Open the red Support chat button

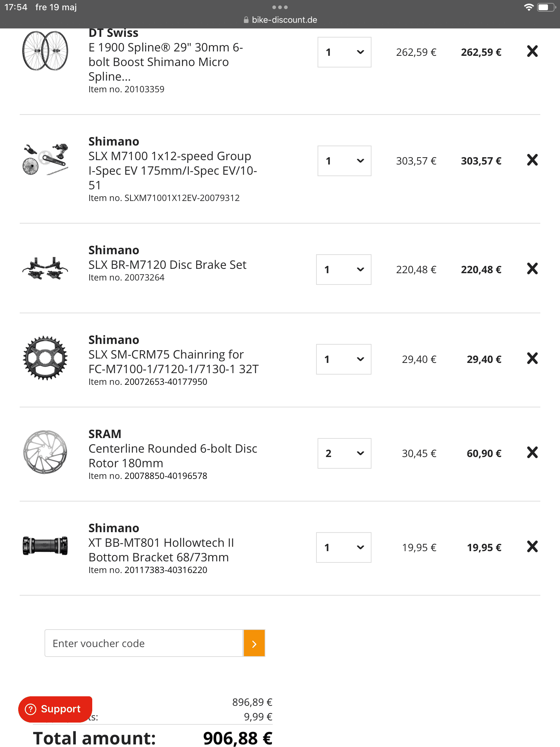[55, 709]
